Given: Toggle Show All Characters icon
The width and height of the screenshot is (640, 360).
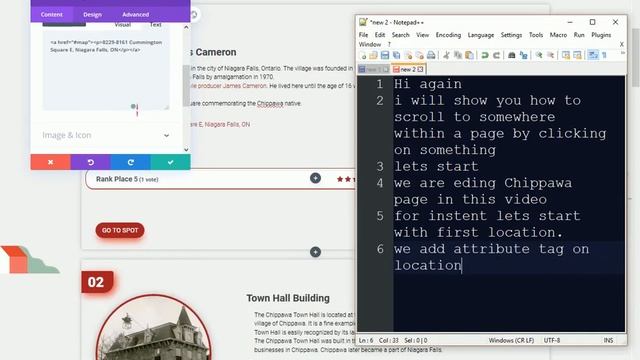Looking at the screenshot, I should pos(604,55).
